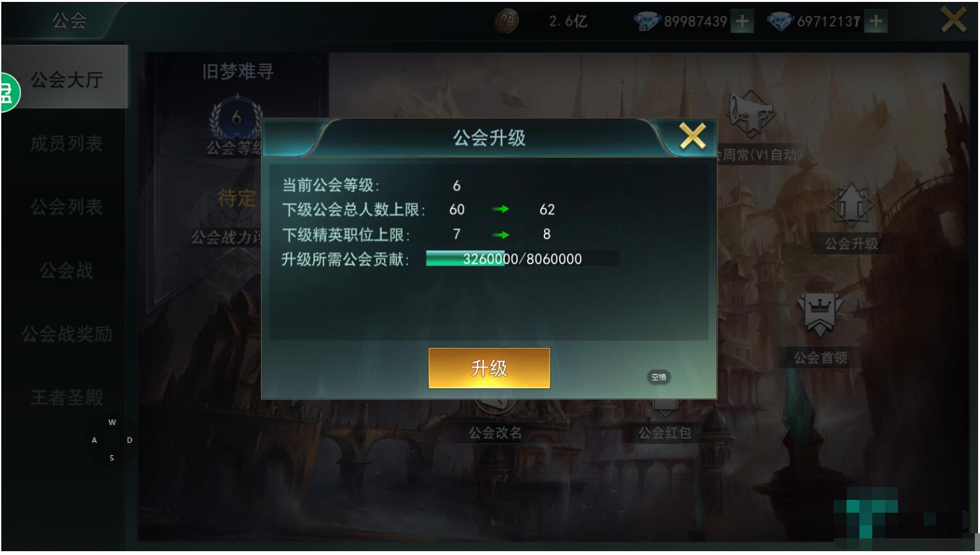980x555 pixels.
Task: Click the guild contribution progress bar
Action: [x=523, y=259]
